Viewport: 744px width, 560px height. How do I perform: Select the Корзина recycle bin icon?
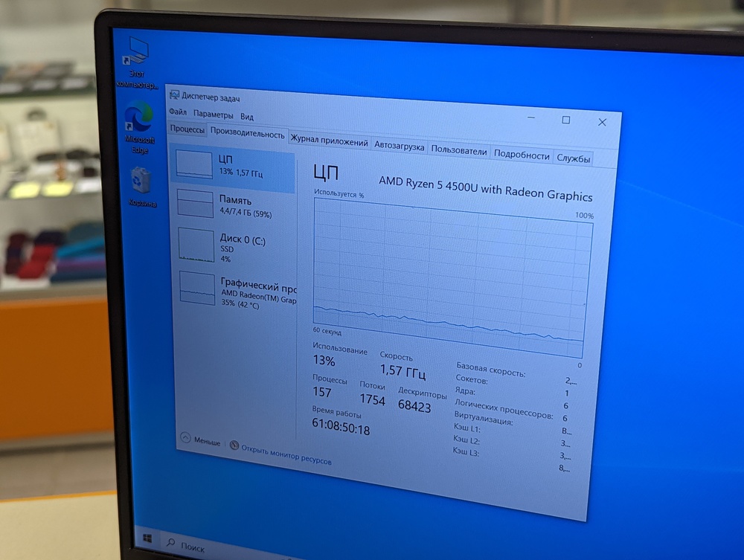[141, 187]
